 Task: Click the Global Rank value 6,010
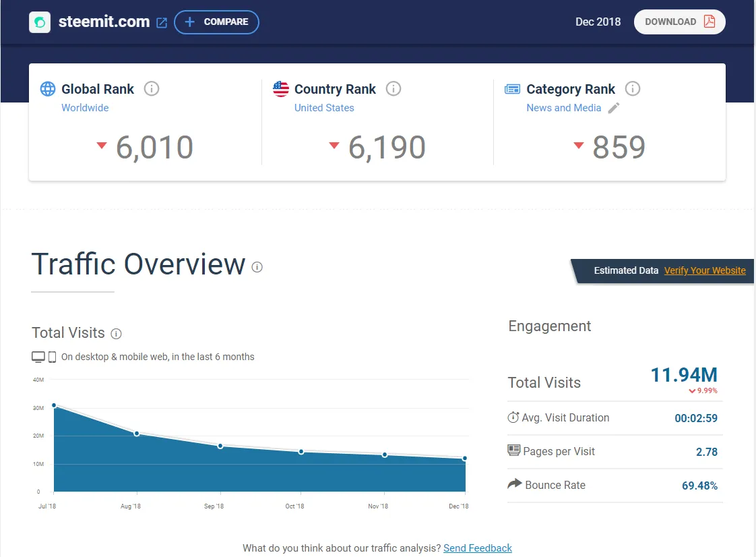(x=154, y=147)
